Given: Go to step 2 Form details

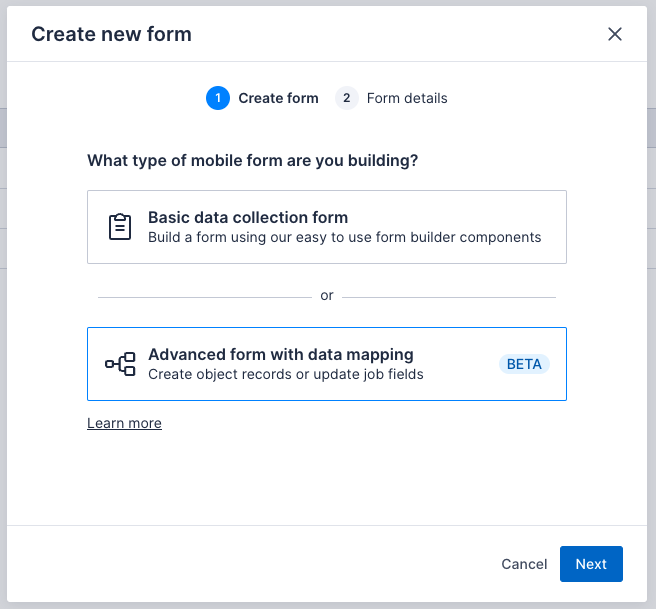Looking at the screenshot, I should (x=391, y=98).
